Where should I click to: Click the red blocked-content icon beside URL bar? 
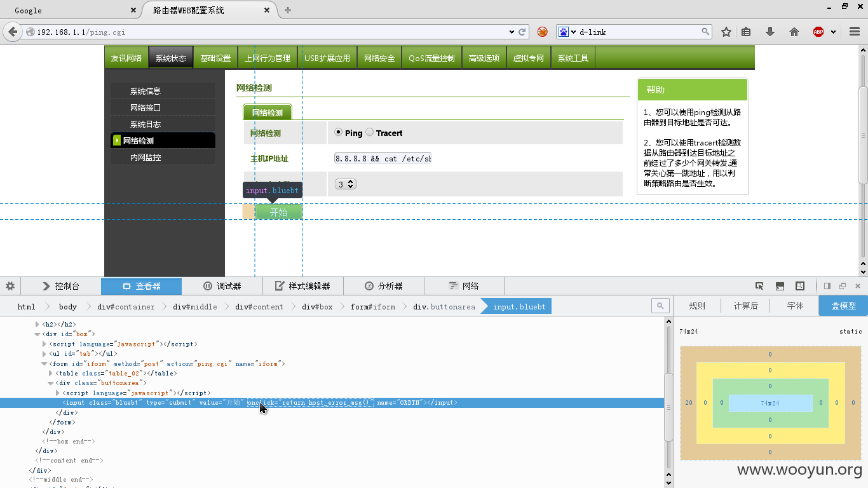(542, 32)
